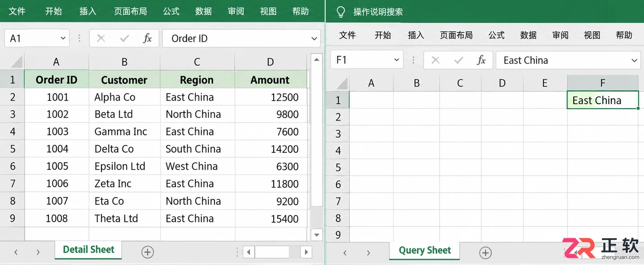
Task: Cancel entry with X icon in left formula bar
Action: point(101,38)
